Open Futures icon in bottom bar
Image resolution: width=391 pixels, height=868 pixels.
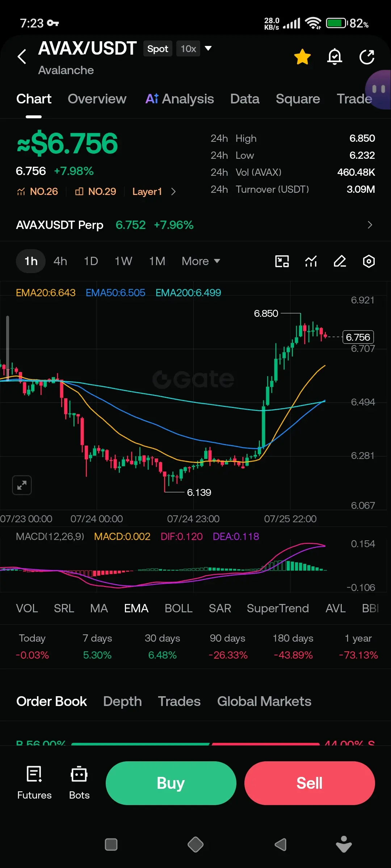pyautogui.click(x=34, y=783)
